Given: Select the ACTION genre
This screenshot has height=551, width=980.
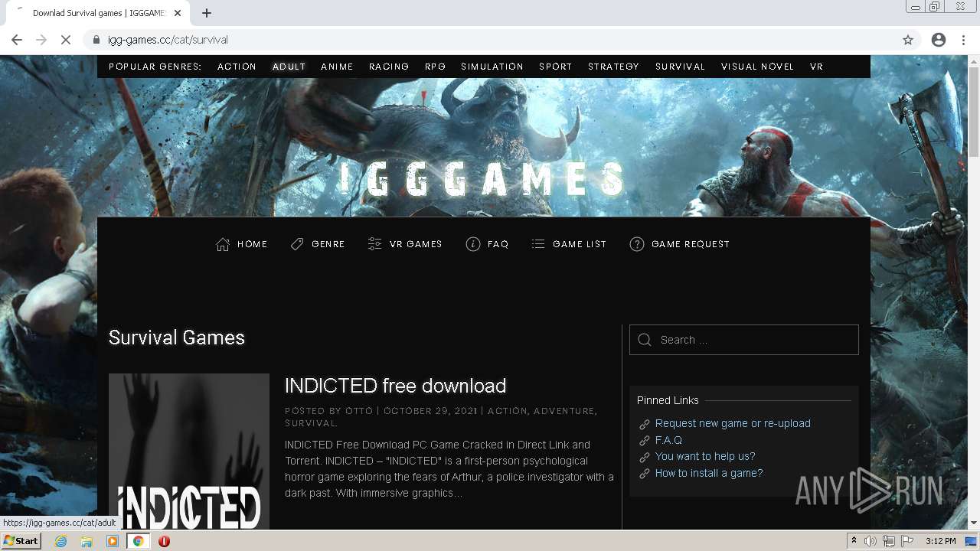Looking at the screenshot, I should [x=237, y=67].
